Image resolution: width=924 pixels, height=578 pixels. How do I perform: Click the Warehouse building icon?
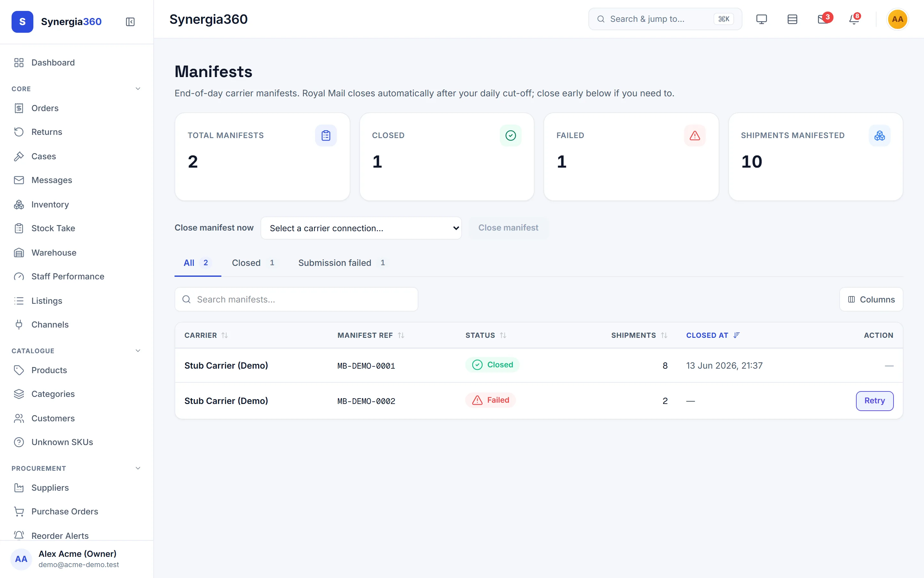click(x=19, y=253)
